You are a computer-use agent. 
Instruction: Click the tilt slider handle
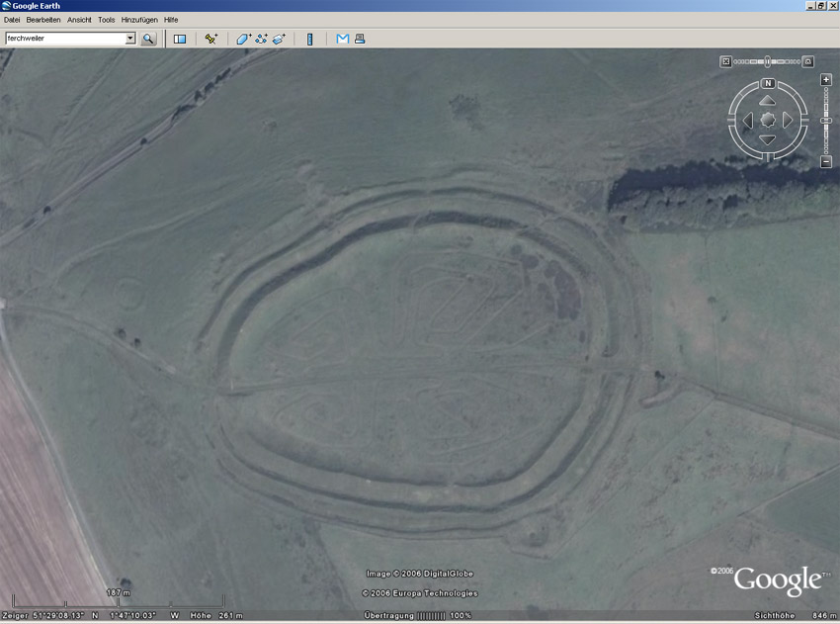(767, 61)
